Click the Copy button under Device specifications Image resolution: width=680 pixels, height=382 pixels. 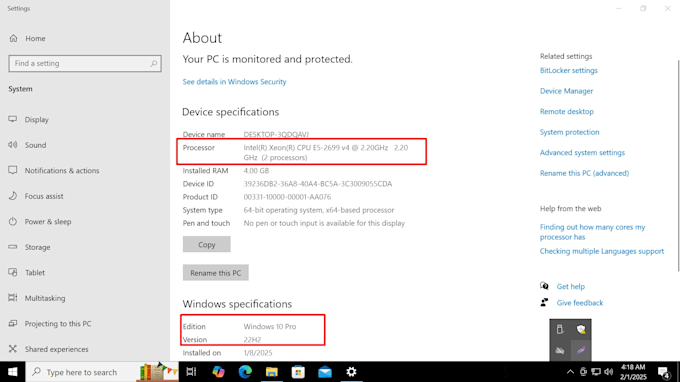[x=206, y=245]
